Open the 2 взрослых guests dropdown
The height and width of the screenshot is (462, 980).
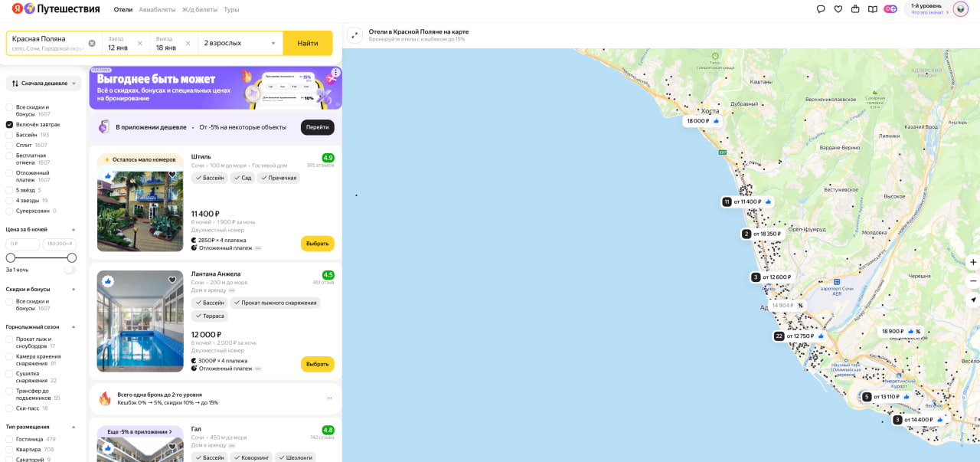coord(240,44)
